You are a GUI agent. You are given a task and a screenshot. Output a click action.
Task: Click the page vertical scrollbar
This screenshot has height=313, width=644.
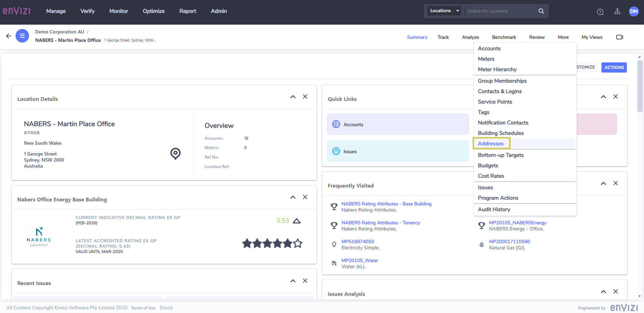pyautogui.click(x=640, y=86)
